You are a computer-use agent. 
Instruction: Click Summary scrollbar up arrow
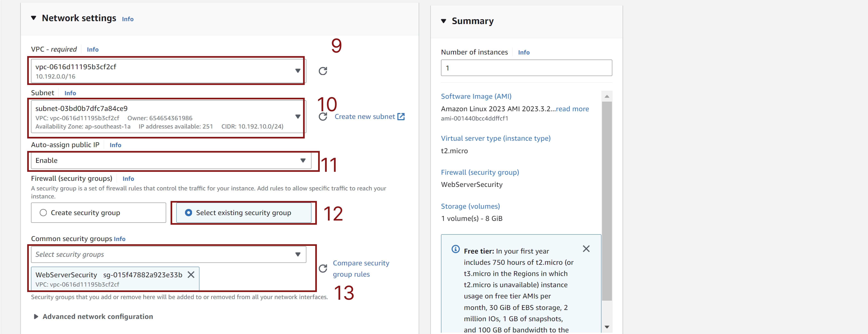[x=607, y=96]
